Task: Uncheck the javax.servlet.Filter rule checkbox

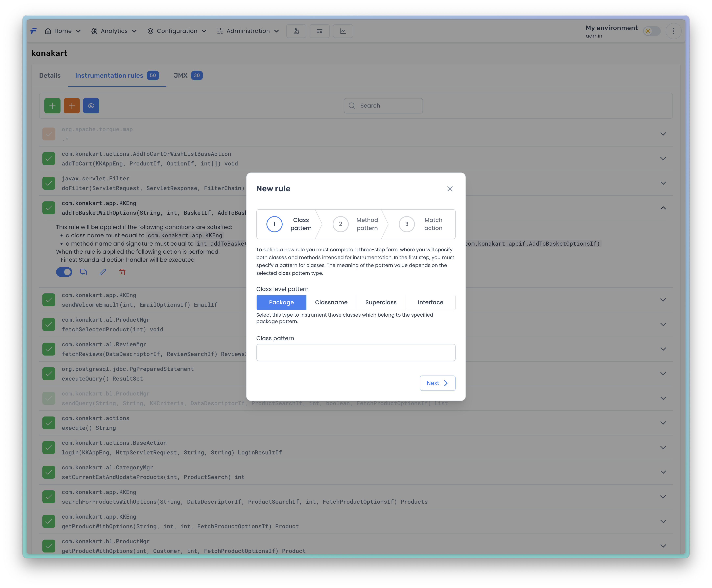Action: [x=49, y=183]
